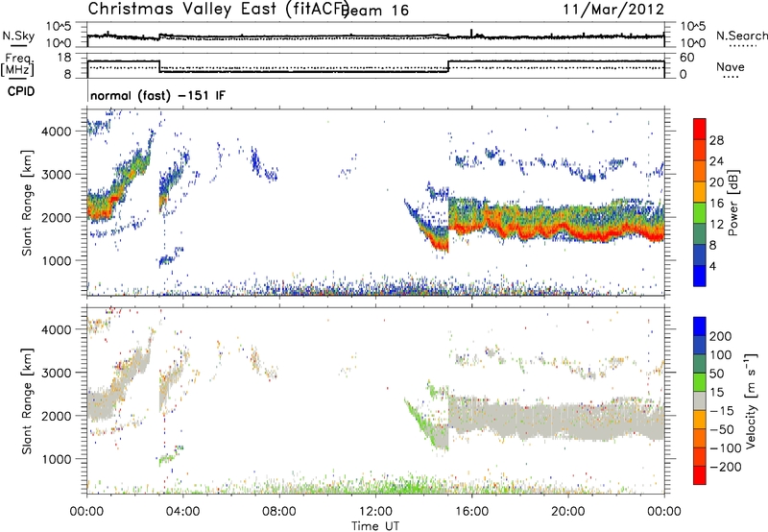The height and width of the screenshot is (532, 768).
Task: Select the "normal (fast) -151 IF" mode text
Action: tap(157, 95)
